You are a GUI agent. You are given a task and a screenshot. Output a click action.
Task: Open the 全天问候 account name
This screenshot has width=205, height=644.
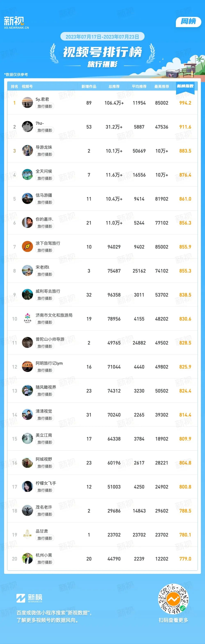coord(44,171)
